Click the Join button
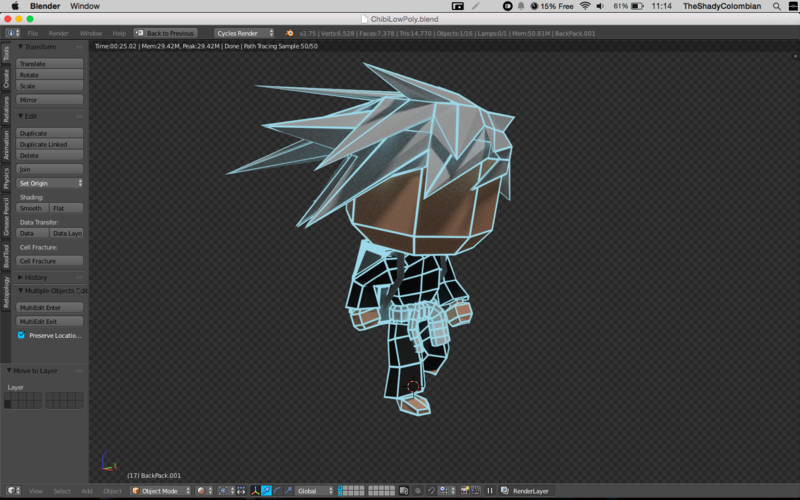This screenshot has width=800, height=500. click(x=49, y=169)
